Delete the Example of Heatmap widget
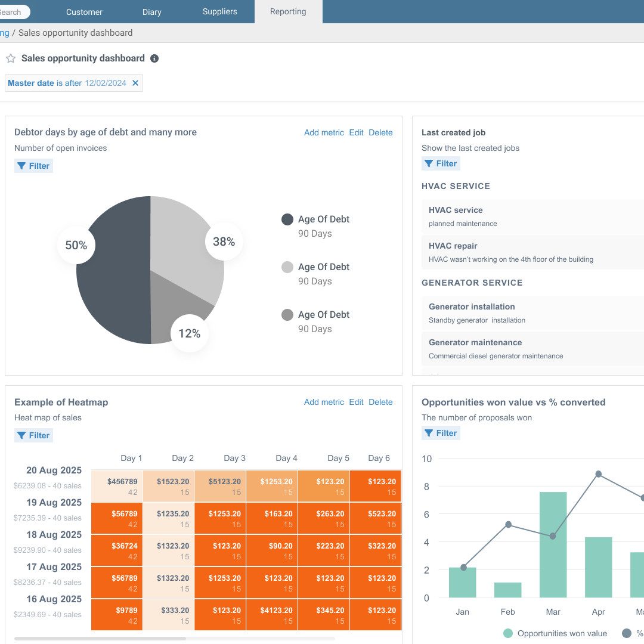The height and width of the screenshot is (644, 644). click(x=380, y=402)
